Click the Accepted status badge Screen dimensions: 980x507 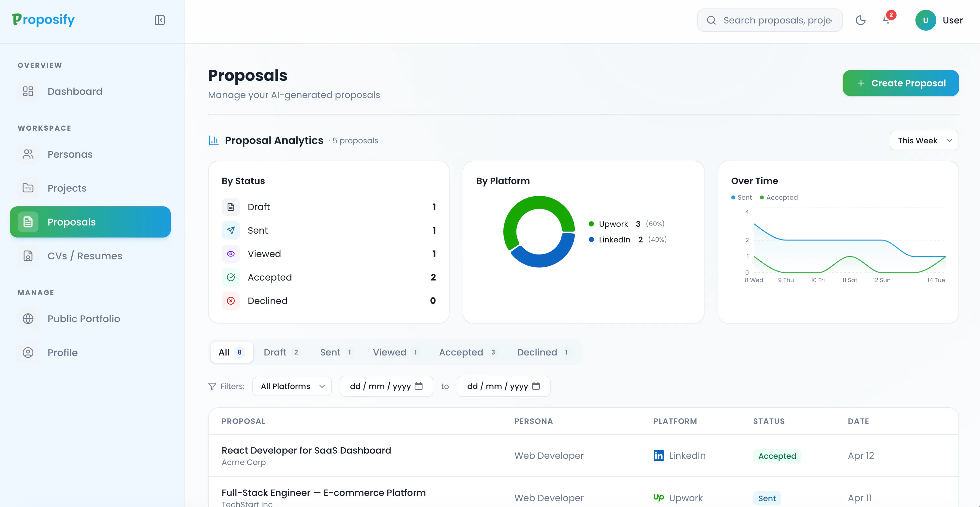777,456
